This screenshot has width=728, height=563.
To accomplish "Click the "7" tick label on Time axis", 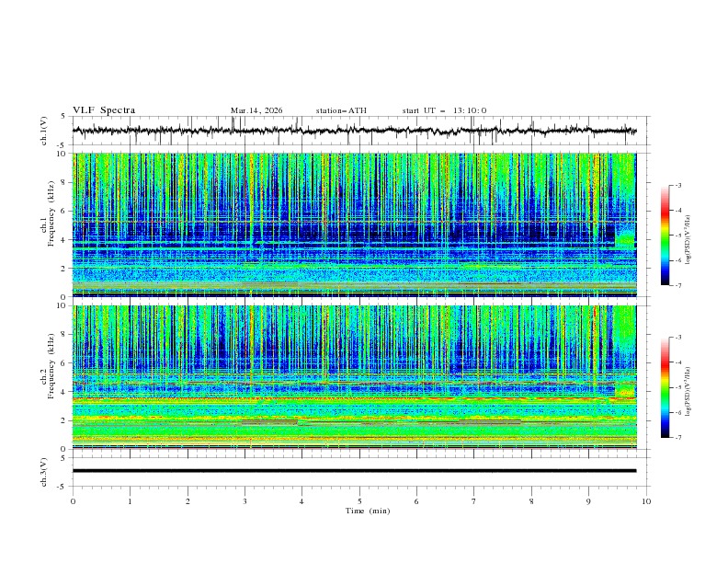I will point(474,501).
